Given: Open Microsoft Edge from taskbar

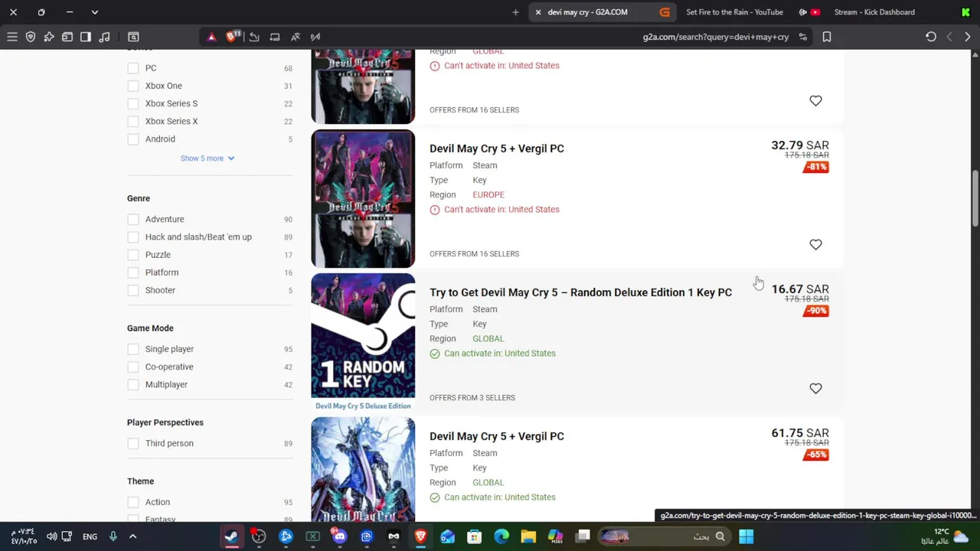Looking at the screenshot, I should (501, 536).
